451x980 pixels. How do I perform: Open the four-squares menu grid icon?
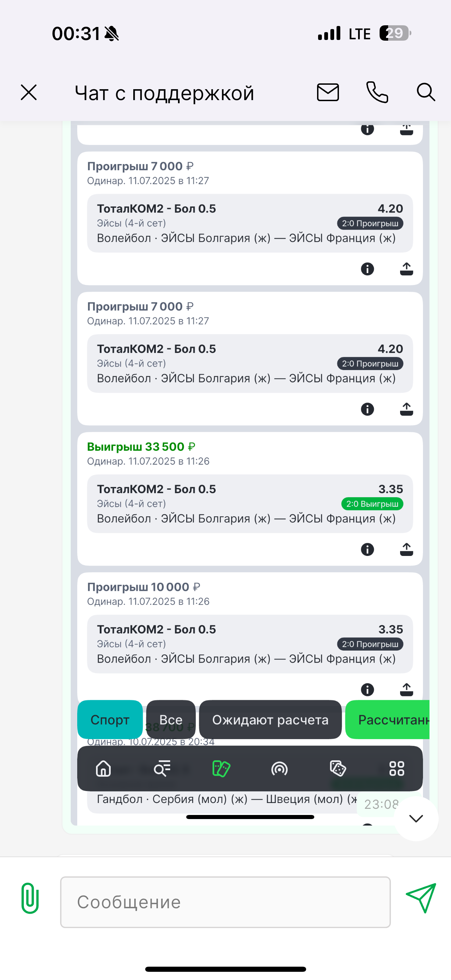(x=397, y=768)
